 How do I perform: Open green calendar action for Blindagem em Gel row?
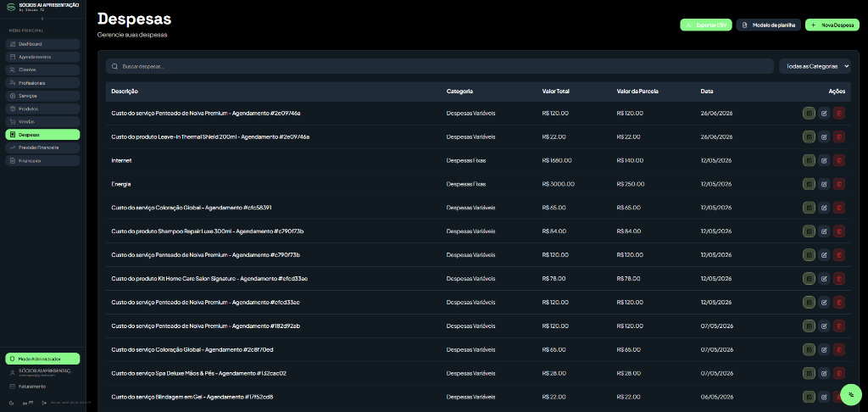[x=809, y=397]
